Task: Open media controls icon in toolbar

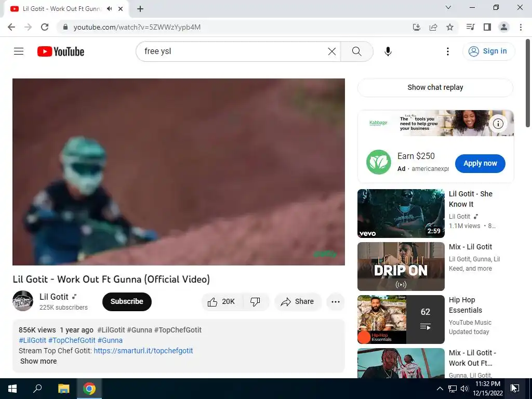Action: pos(470,27)
